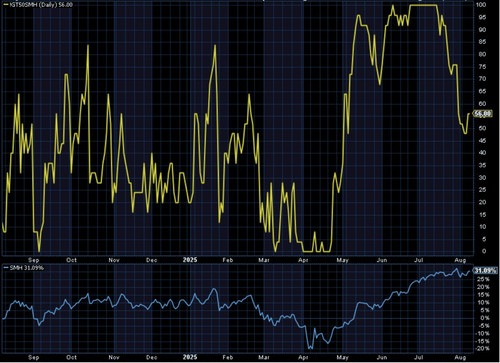Image resolution: width=500 pixels, height=363 pixels.
Task: Click the 25% value on the SMH y-axis
Action: coord(483,279)
